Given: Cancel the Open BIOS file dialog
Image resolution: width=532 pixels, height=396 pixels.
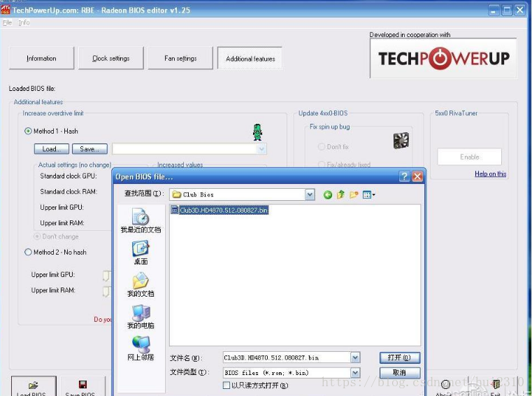Looking at the screenshot, I should click(399, 373).
